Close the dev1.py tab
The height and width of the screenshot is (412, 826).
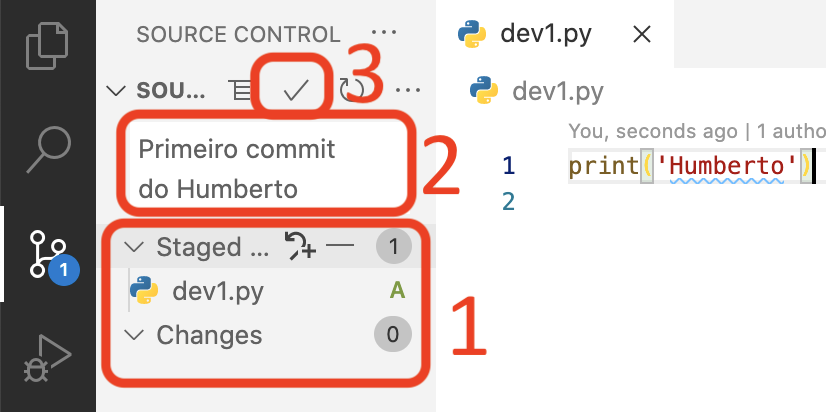[642, 35]
